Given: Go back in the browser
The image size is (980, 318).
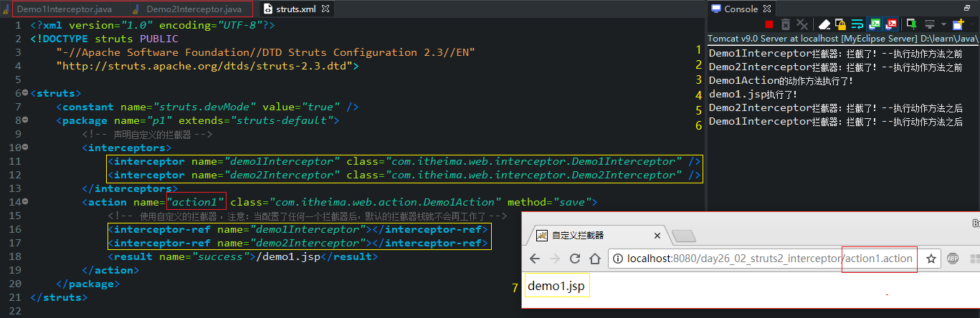Looking at the screenshot, I should (535, 259).
